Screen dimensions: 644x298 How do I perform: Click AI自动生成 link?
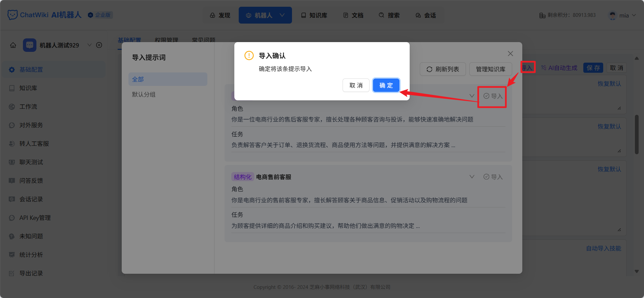click(559, 68)
